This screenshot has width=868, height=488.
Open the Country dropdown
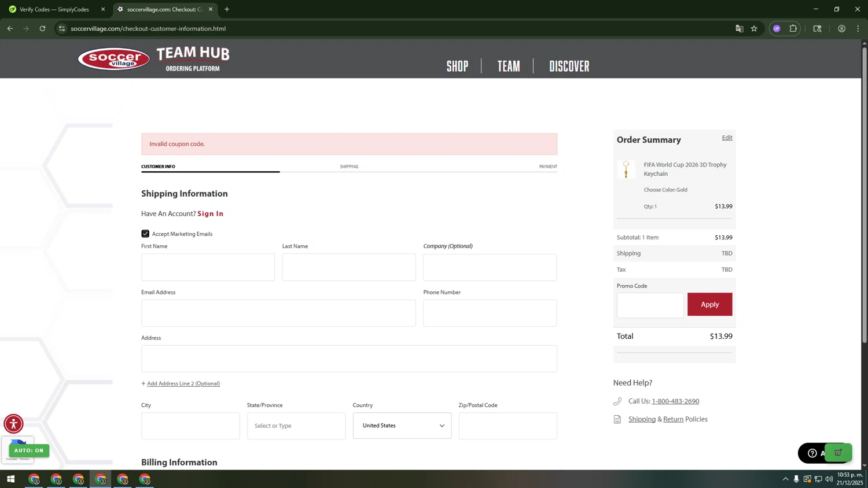pos(402,426)
